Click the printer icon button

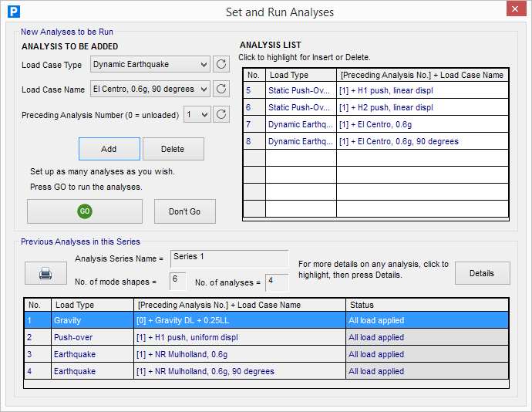45,273
